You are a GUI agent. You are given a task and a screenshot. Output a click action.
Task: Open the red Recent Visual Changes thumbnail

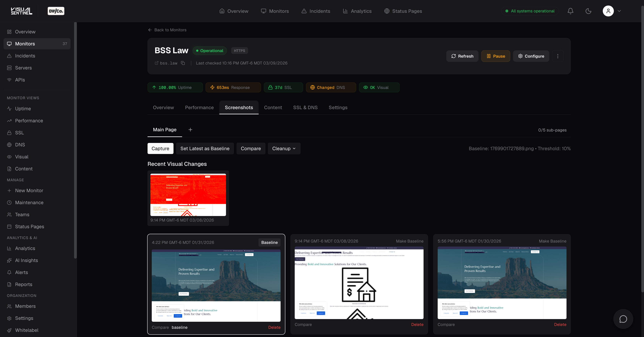tap(188, 195)
